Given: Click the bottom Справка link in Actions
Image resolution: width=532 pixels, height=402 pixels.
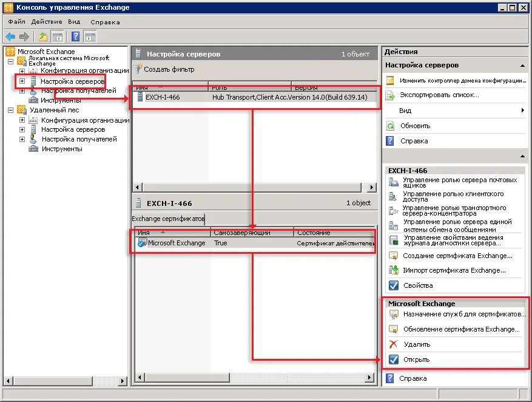Looking at the screenshot, I should pyautogui.click(x=413, y=378).
